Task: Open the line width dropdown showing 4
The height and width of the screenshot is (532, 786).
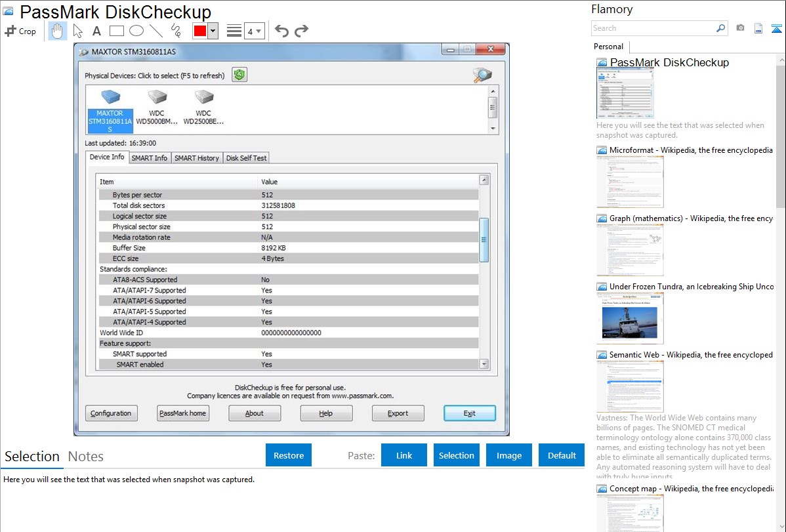Action: (254, 31)
